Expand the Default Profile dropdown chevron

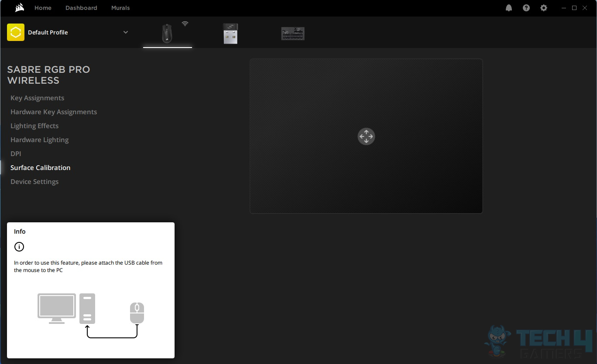point(126,32)
